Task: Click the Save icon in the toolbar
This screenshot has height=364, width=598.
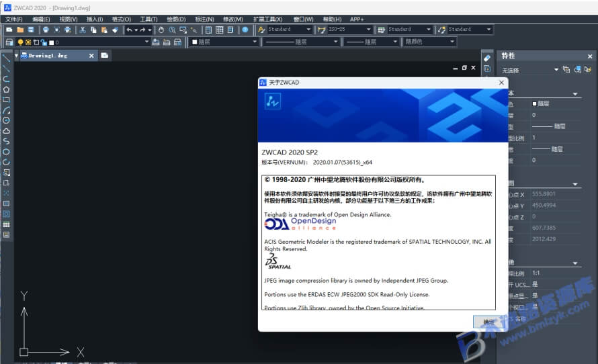Action: tap(31, 30)
